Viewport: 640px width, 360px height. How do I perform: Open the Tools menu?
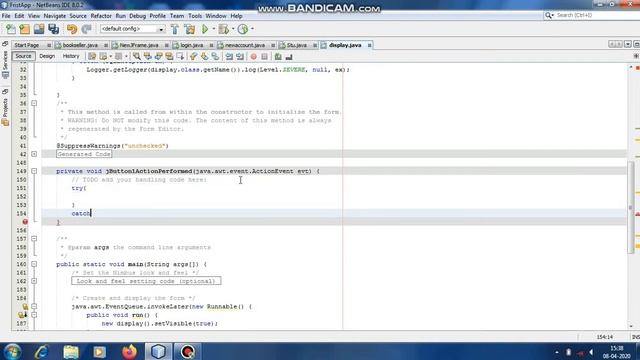click(195, 16)
